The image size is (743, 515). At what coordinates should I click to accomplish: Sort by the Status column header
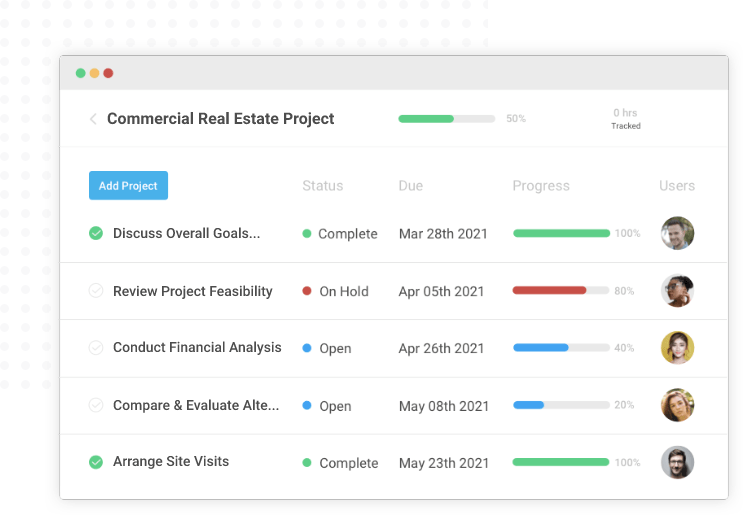click(x=322, y=186)
